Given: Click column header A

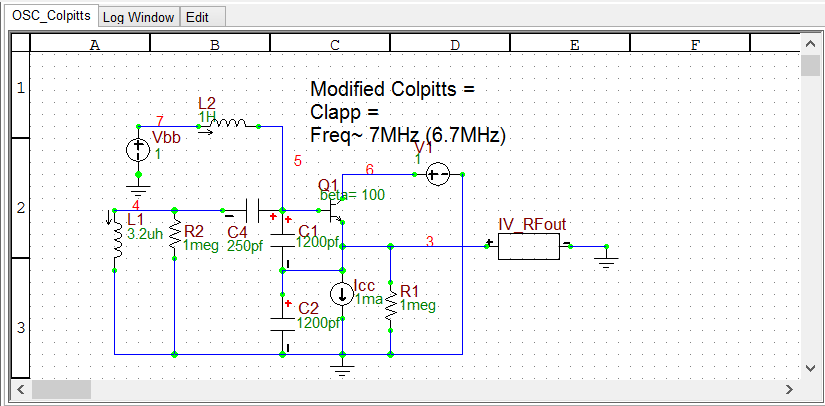Looking at the screenshot, I should (90, 43).
